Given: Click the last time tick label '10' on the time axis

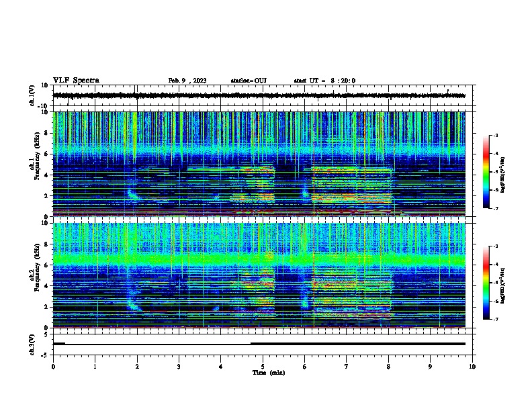Looking at the screenshot, I should point(472,367).
